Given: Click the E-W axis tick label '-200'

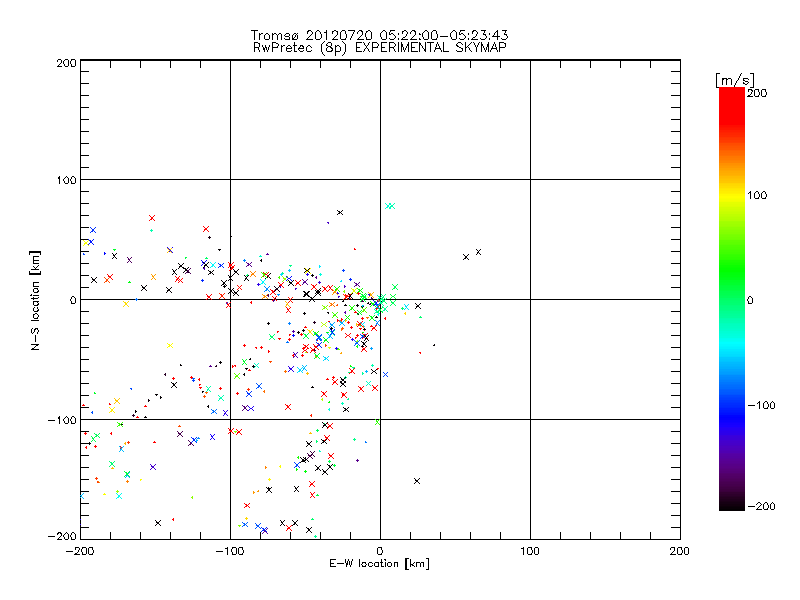Looking at the screenshot, I should (80, 551).
